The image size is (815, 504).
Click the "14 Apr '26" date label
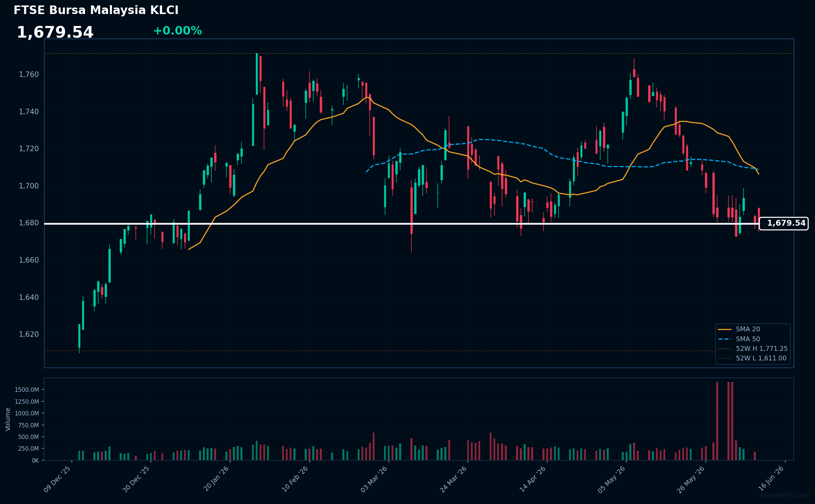point(533,479)
